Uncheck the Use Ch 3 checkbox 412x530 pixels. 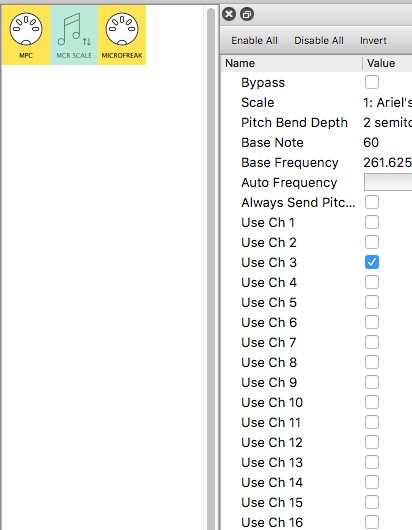point(372,262)
